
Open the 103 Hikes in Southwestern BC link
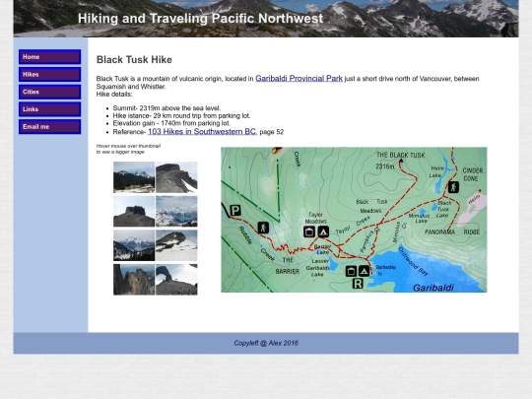203,132
